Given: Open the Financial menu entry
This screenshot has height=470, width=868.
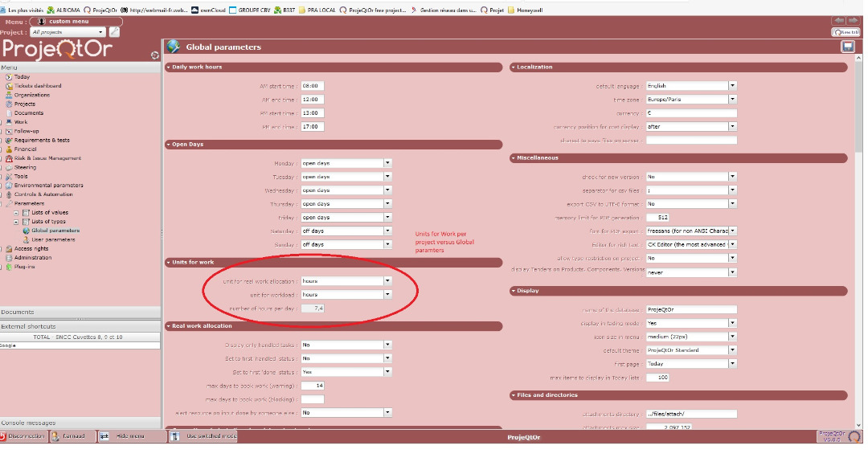Looking at the screenshot, I should click(25, 149).
